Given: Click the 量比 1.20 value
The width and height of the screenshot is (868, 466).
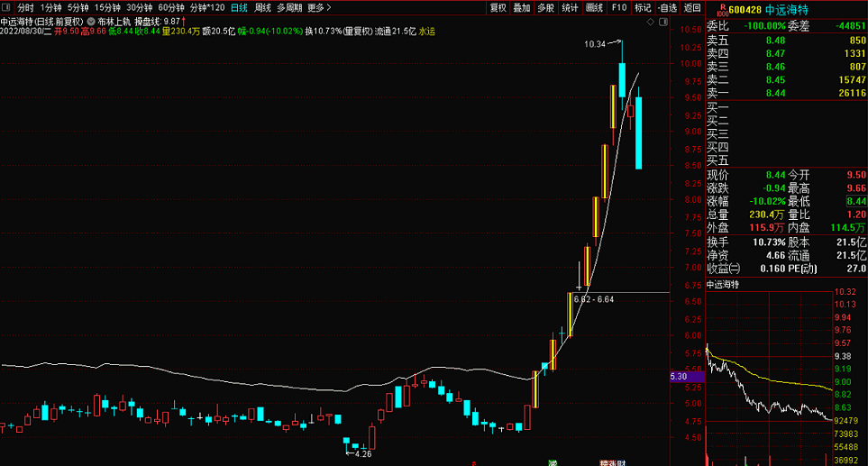Looking at the screenshot, I should [856, 215].
